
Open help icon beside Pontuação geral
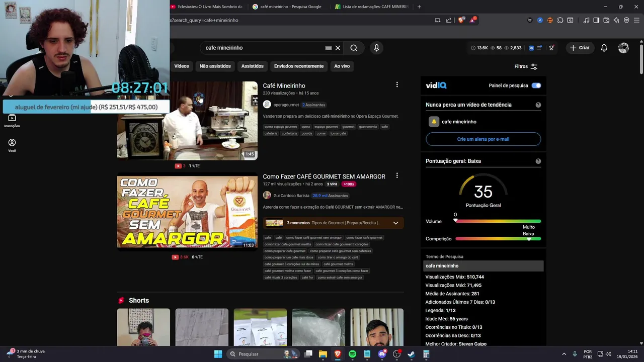pyautogui.click(x=538, y=161)
